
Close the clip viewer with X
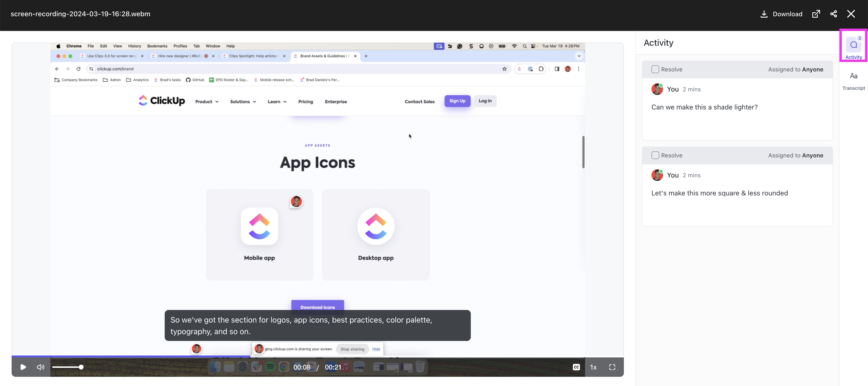click(x=851, y=14)
